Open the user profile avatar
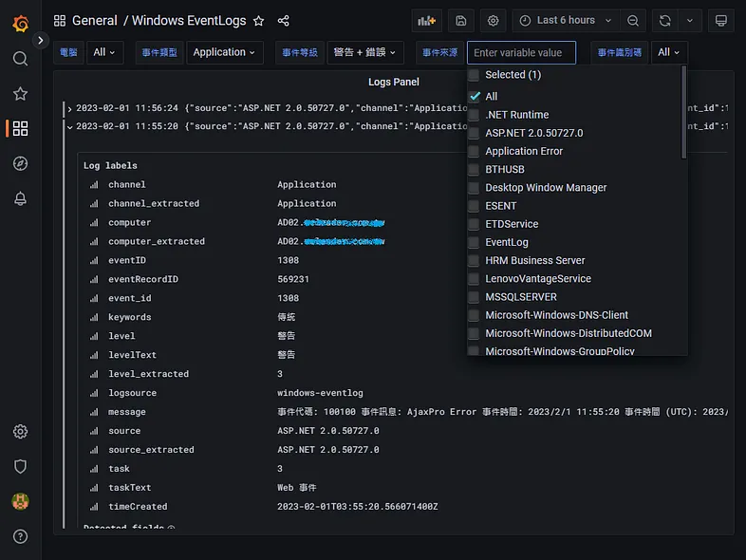Viewport: 746px width, 560px height. (x=20, y=501)
